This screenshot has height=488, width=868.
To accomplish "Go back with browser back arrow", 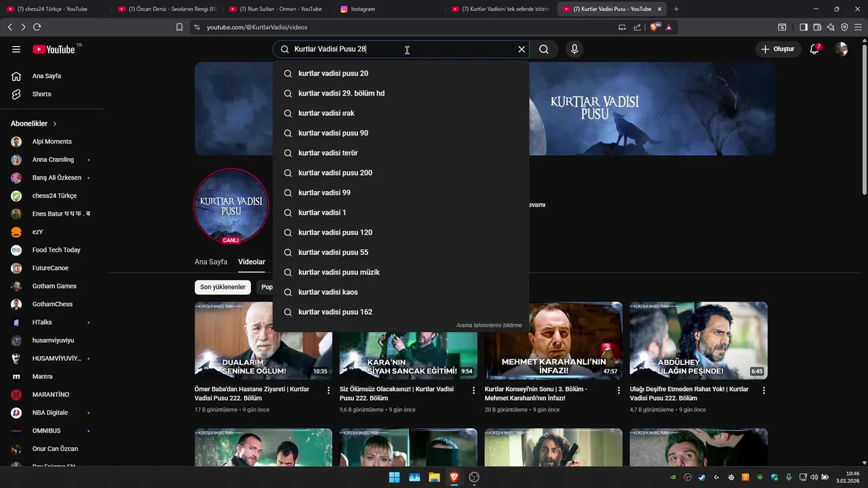I will click(9, 27).
